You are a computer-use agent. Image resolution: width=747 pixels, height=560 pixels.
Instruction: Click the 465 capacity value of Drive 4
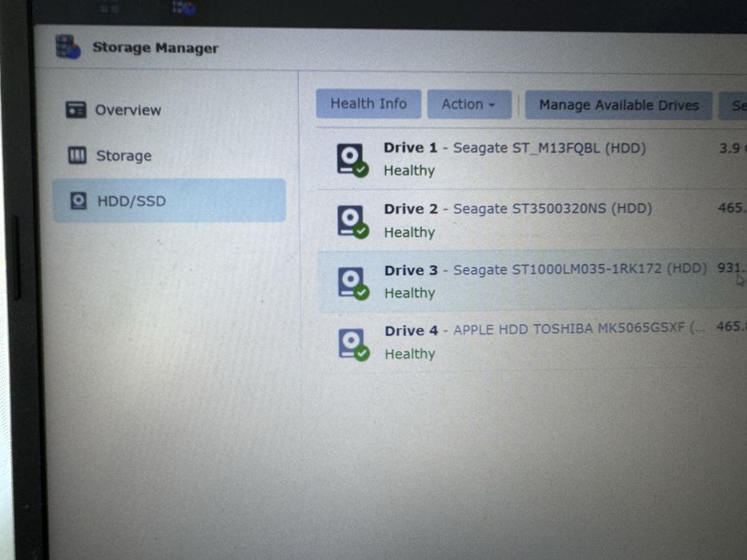731,326
